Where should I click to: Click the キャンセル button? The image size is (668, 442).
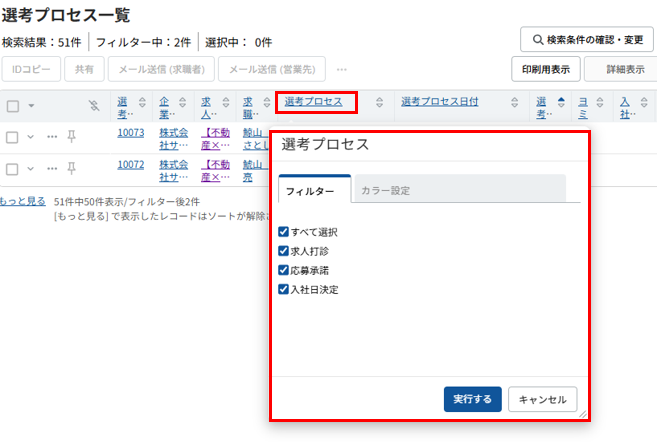coord(542,399)
